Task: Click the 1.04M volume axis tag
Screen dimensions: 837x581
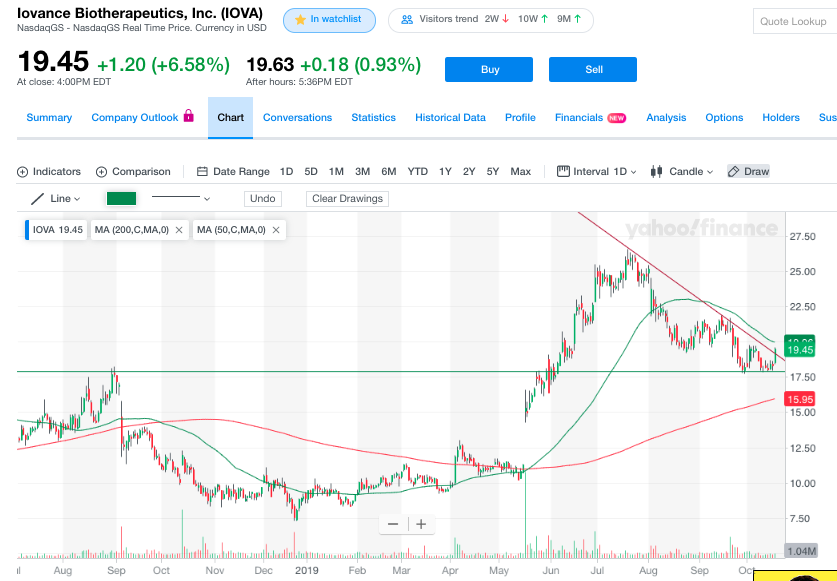Action: 801,551
